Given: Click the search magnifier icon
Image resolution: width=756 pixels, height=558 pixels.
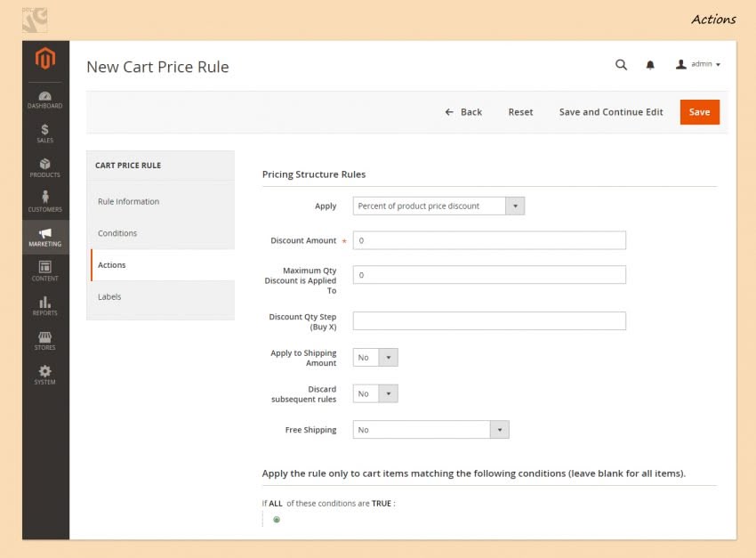Looking at the screenshot, I should pyautogui.click(x=621, y=65).
